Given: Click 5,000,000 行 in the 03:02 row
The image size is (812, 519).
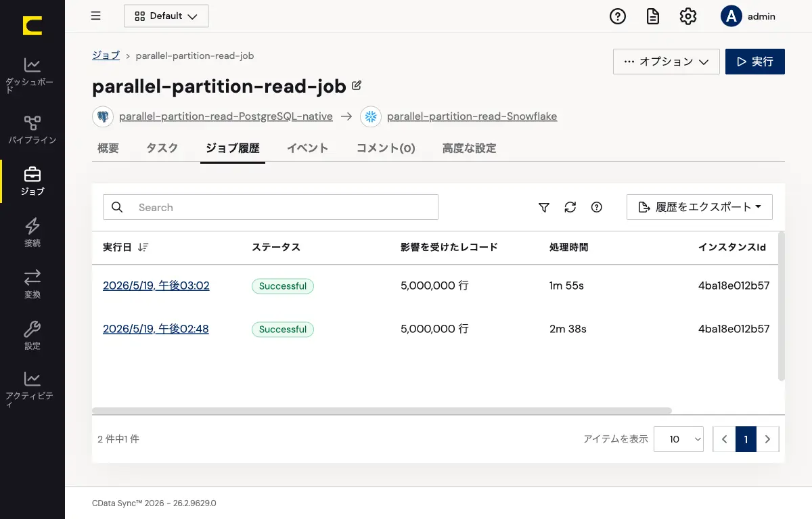Looking at the screenshot, I should [x=434, y=286].
